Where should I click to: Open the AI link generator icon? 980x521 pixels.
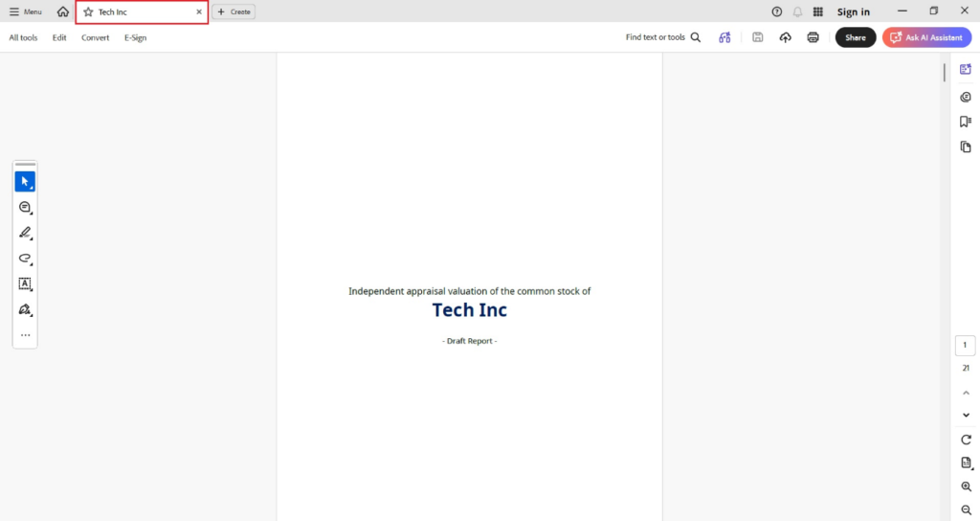point(724,37)
